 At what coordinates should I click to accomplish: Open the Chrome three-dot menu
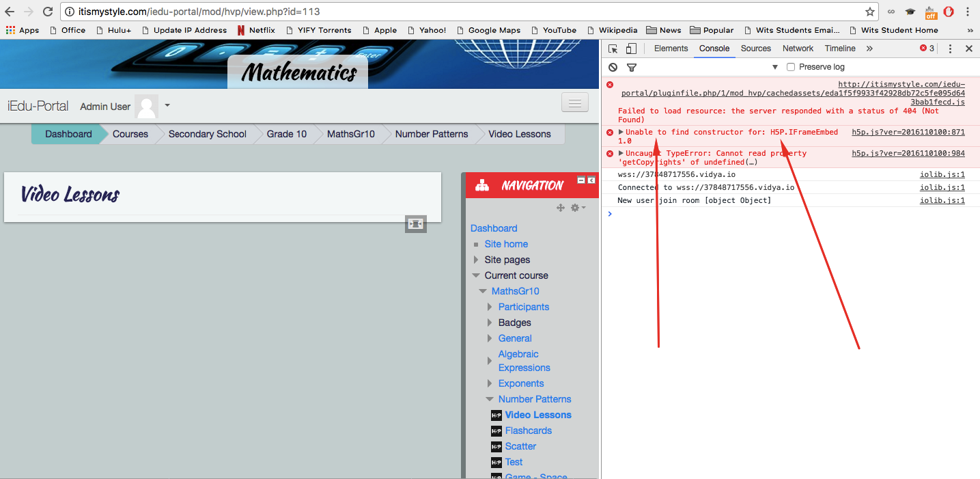[x=968, y=12]
